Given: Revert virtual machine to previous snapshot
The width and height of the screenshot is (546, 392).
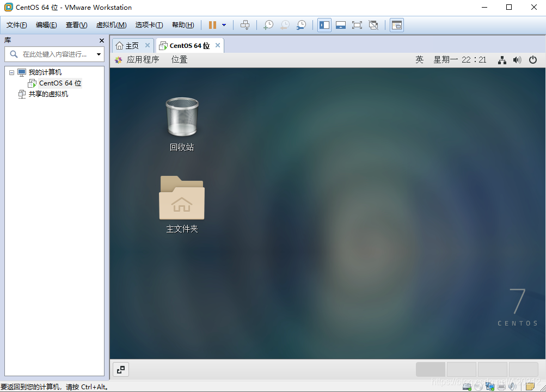Looking at the screenshot, I should [x=285, y=25].
